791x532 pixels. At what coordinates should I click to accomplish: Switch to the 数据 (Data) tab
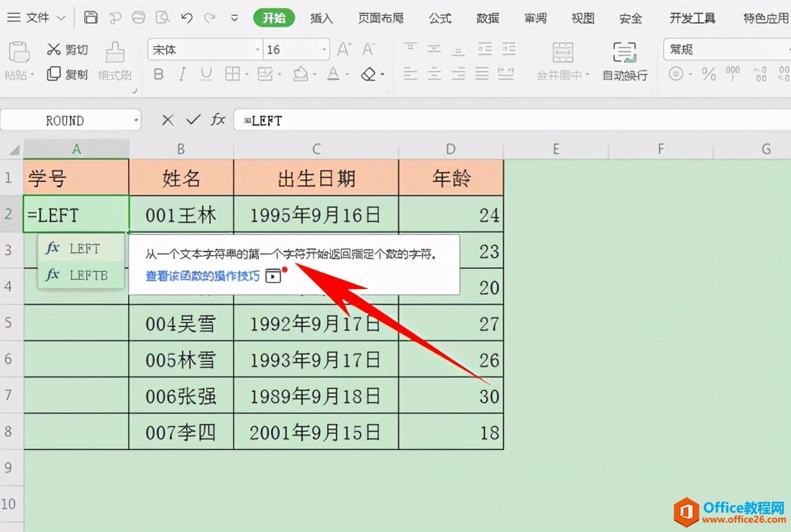pyautogui.click(x=488, y=18)
